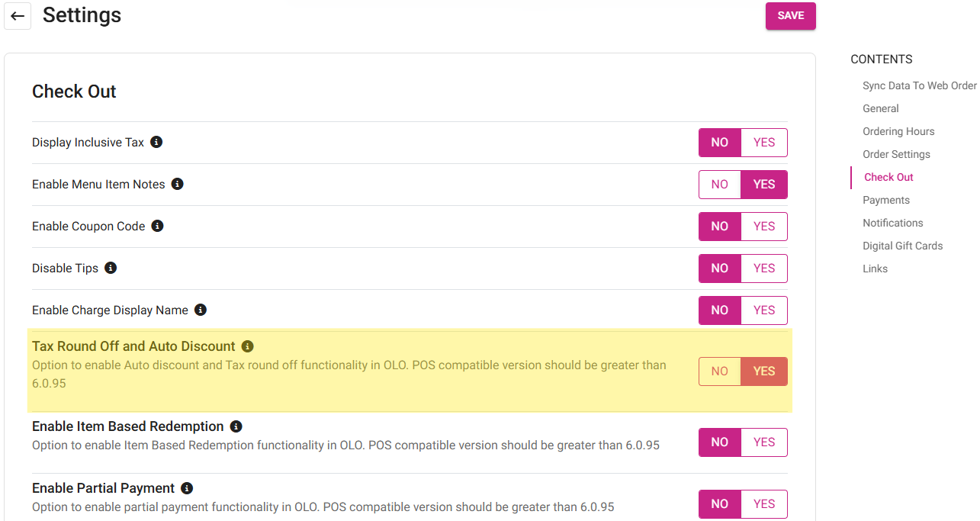The height and width of the screenshot is (521, 980).
Task: Open Order Settings from the contents list
Action: point(896,154)
